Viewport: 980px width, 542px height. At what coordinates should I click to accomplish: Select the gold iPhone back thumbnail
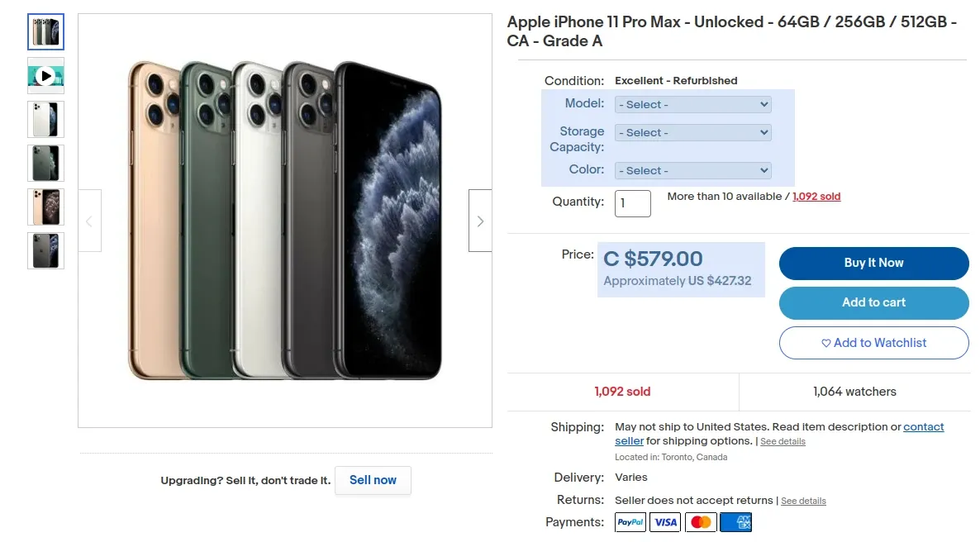pos(45,207)
